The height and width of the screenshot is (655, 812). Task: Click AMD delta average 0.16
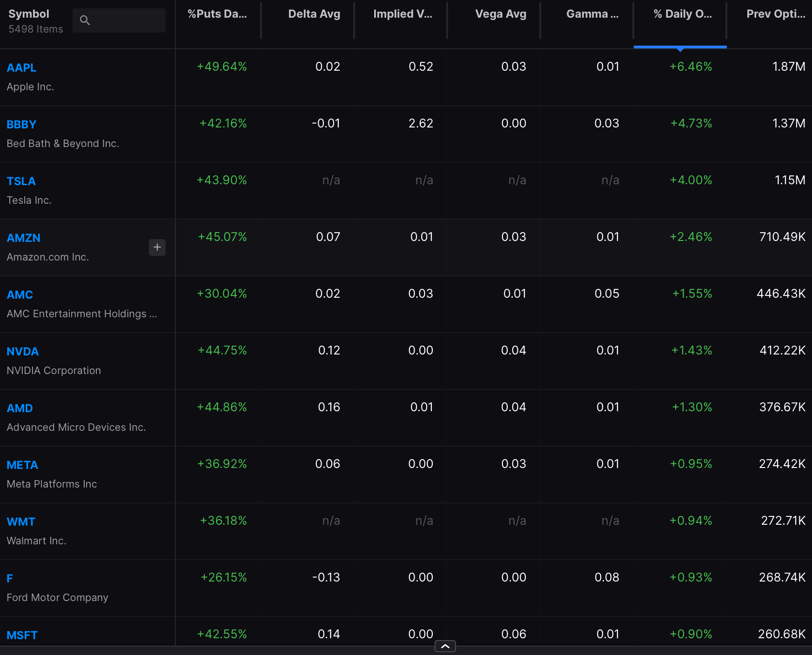point(329,407)
